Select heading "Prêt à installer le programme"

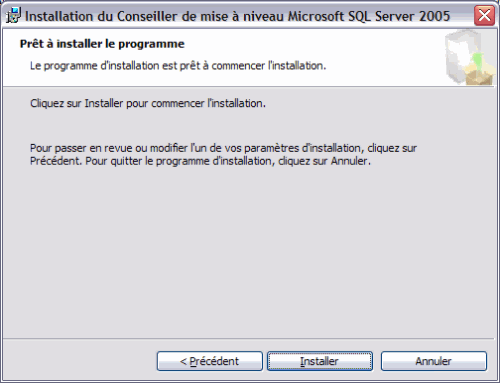click(x=102, y=44)
